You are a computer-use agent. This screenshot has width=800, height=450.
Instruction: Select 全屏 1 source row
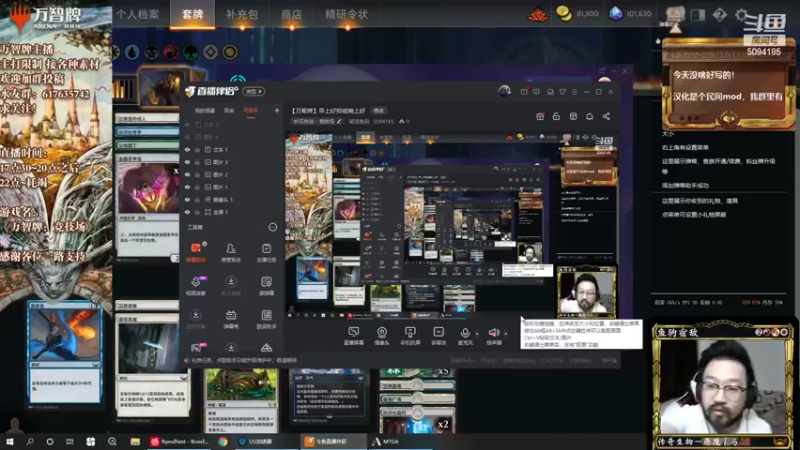[x=232, y=212]
